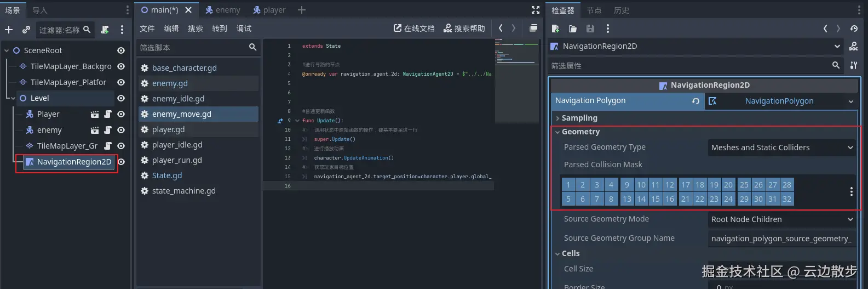
Task: Toggle visibility of TileMapLayer_Gr node
Action: (x=121, y=146)
